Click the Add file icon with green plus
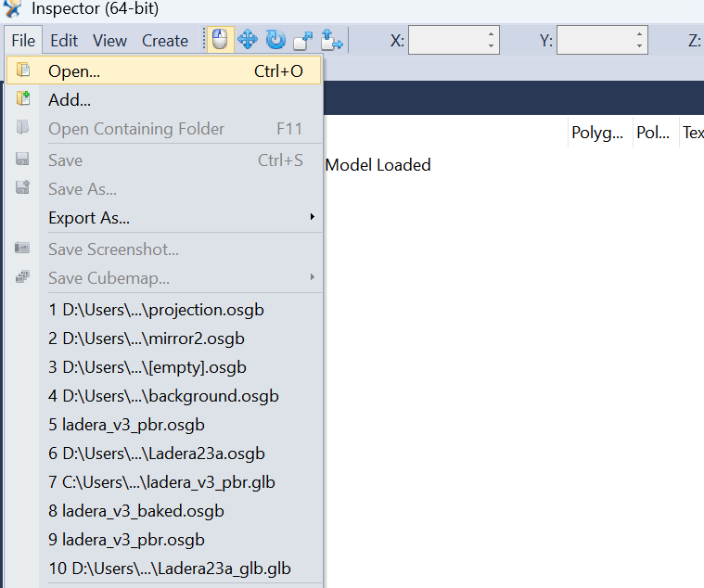 pos(23,98)
